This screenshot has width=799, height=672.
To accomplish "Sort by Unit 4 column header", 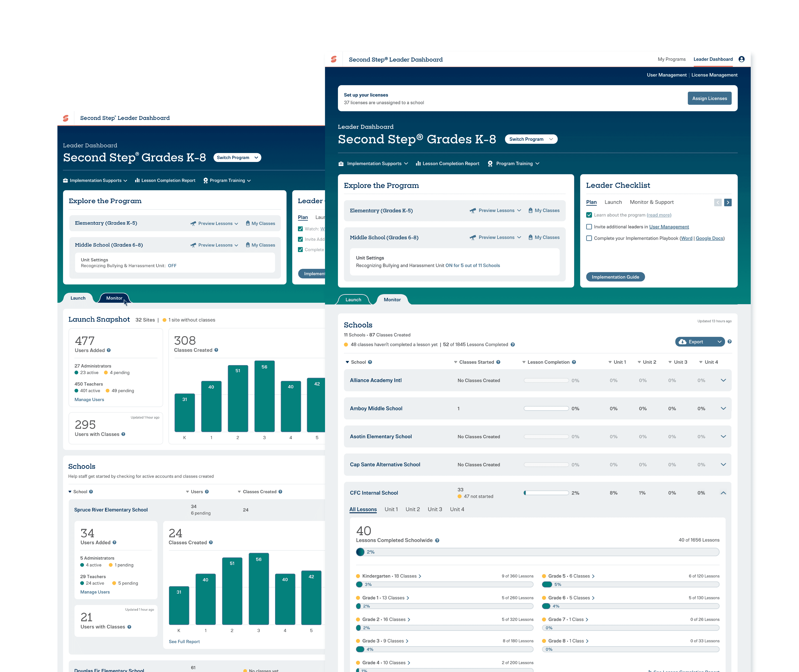I will point(708,362).
